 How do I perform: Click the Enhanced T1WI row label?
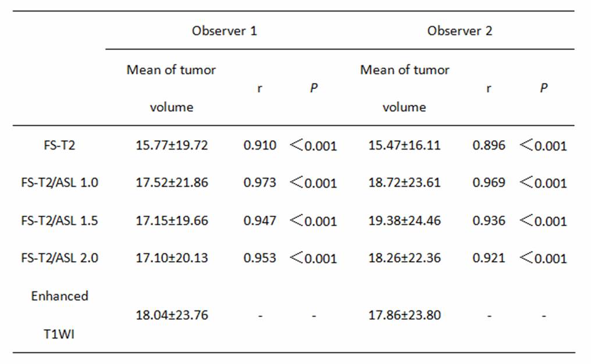coord(59,315)
